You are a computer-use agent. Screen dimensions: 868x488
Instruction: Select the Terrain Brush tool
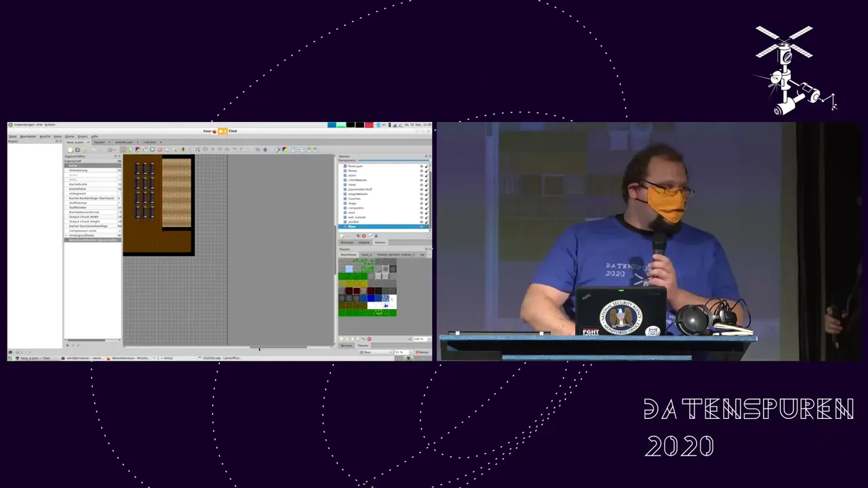point(130,149)
